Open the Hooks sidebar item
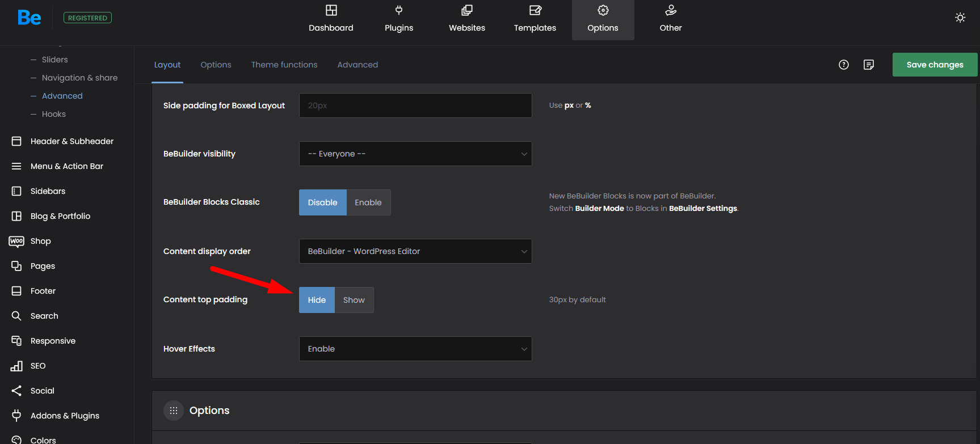The width and height of the screenshot is (980, 444). click(54, 114)
